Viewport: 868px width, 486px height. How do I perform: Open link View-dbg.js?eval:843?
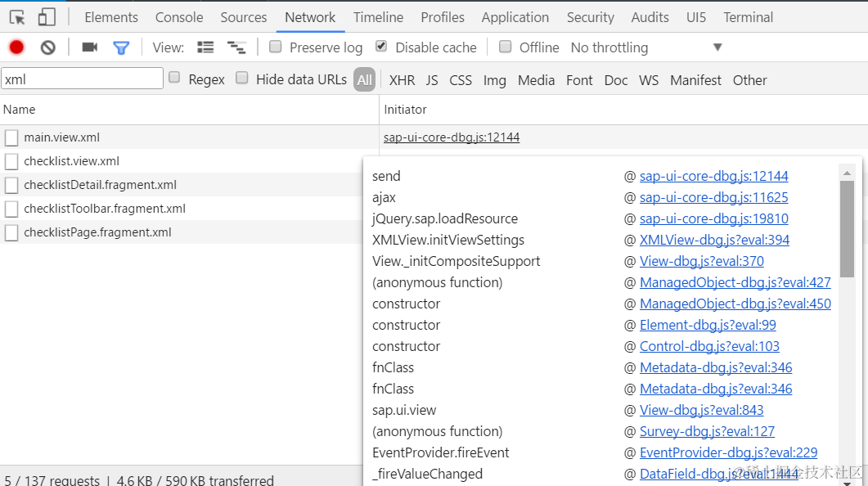click(701, 410)
